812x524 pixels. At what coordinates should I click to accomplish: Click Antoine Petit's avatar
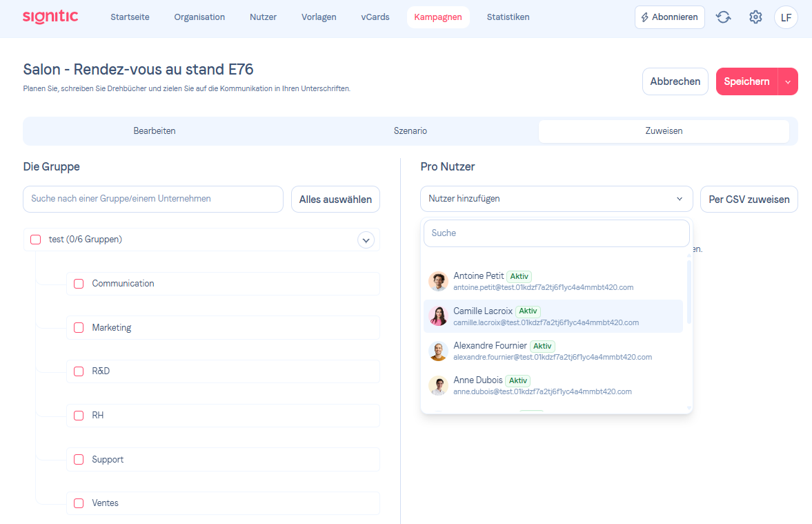(438, 282)
